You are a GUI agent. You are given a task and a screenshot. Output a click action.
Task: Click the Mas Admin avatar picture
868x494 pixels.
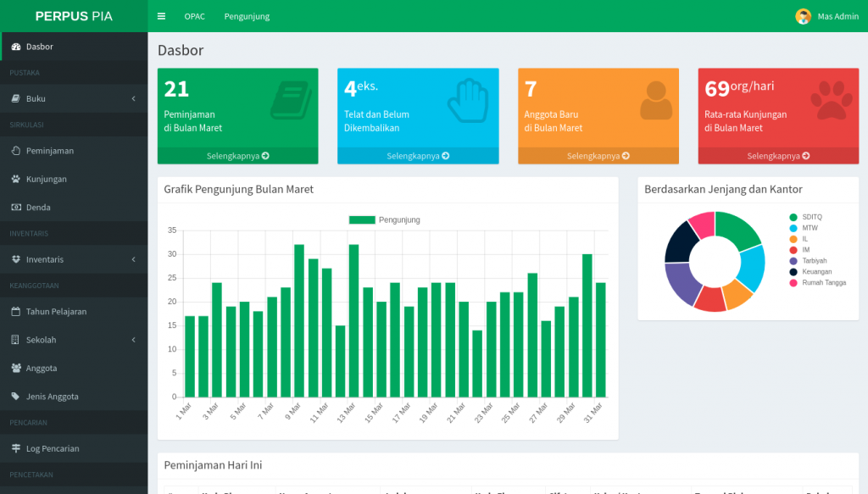click(803, 16)
